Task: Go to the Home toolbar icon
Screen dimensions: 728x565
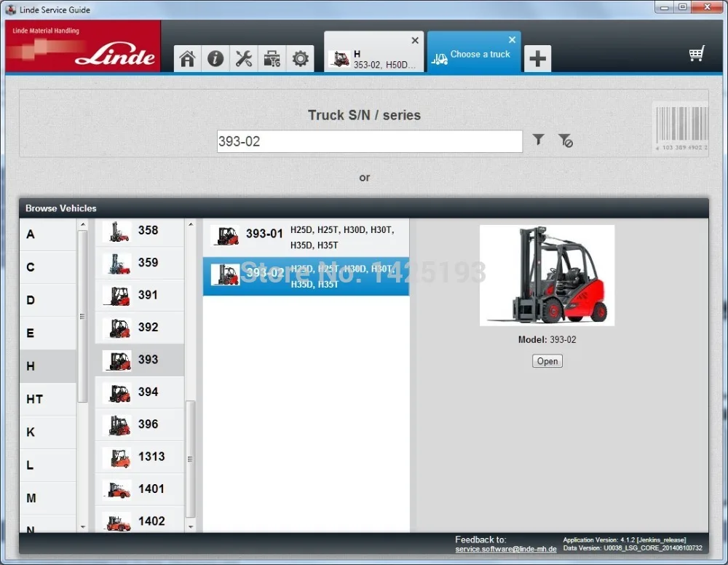Action: 188,58
